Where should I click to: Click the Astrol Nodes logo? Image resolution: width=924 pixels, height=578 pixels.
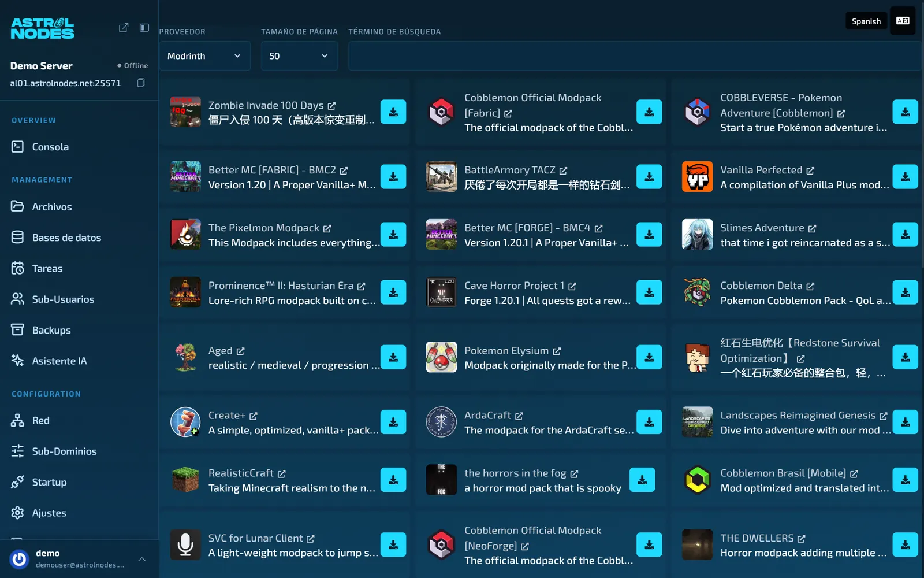[x=42, y=28]
